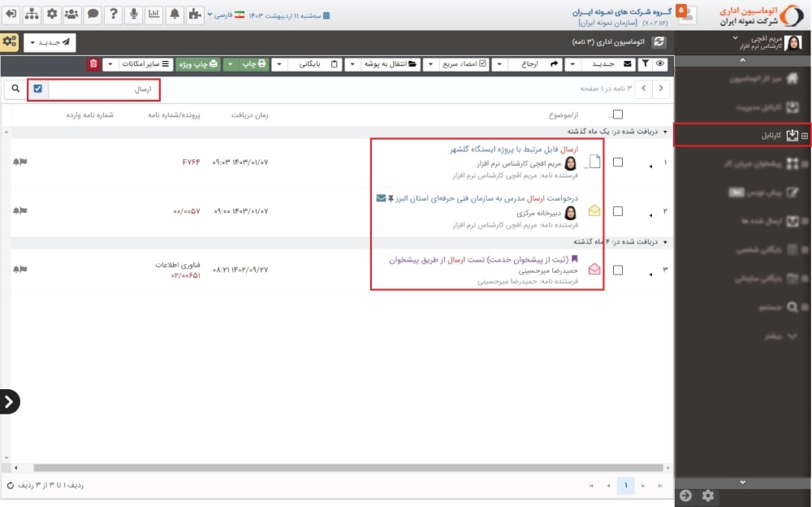812x507 pixels.
Task: Open the organization chart icon
Action: [x=31, y=14]
